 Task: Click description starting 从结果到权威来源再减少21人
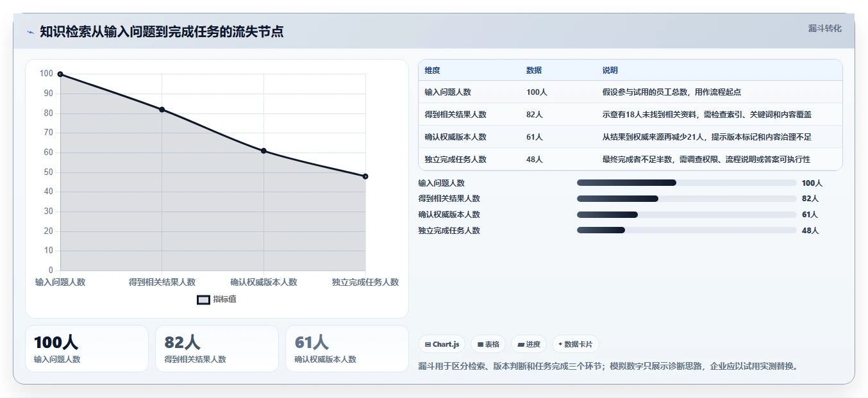706,137
